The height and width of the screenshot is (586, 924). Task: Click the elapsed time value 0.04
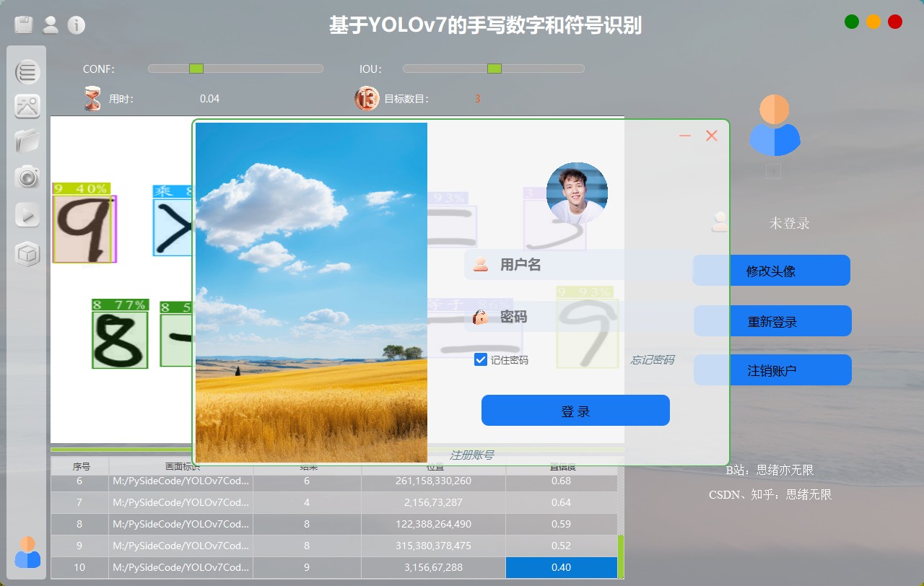point(209,99)
